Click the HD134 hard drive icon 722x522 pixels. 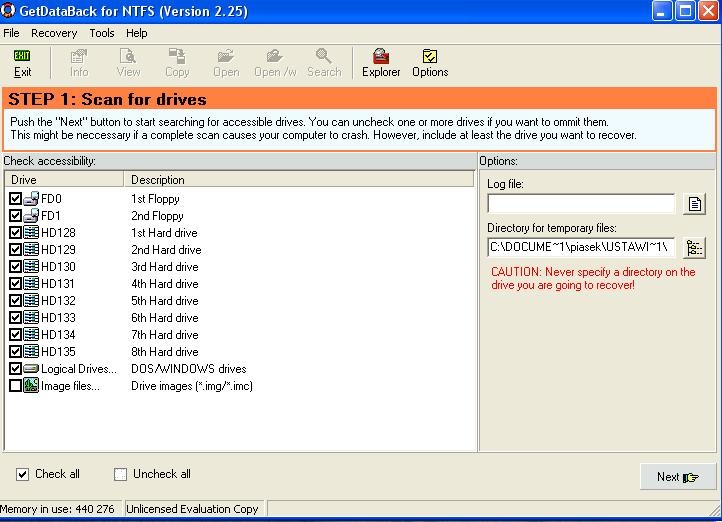pyautogui.click(x=31, y=335)
